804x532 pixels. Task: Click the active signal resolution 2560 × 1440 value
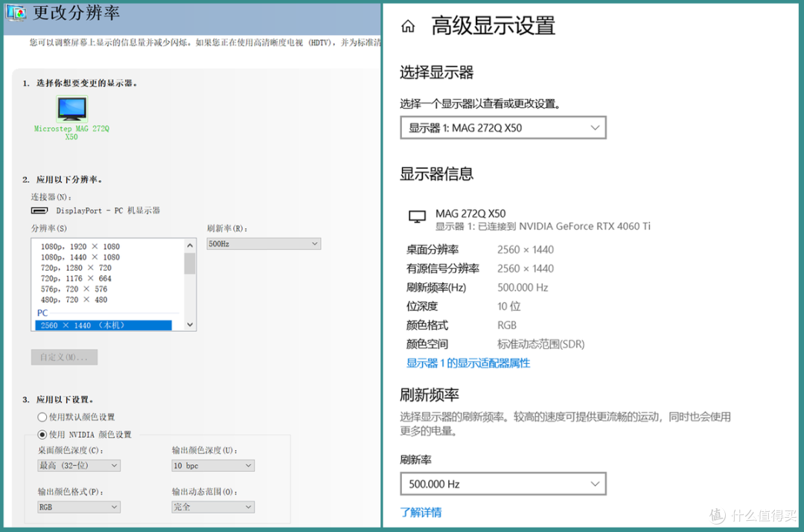click(x=526, y=269)
